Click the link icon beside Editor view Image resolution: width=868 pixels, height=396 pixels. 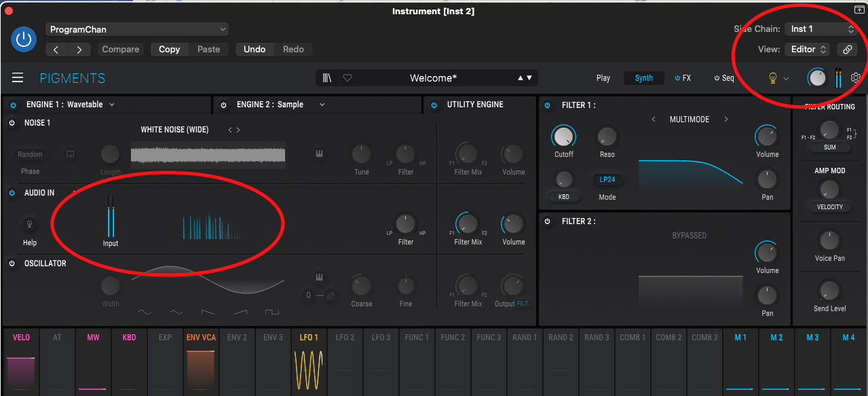(x=846, y=49)
